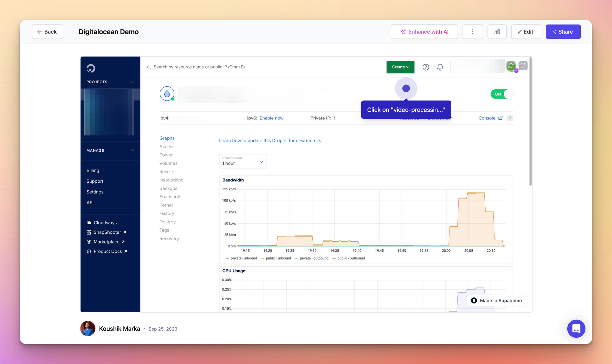Toggle private - inbound legend entry
This screenshot has width=612, height=364.
click(241, 258)
